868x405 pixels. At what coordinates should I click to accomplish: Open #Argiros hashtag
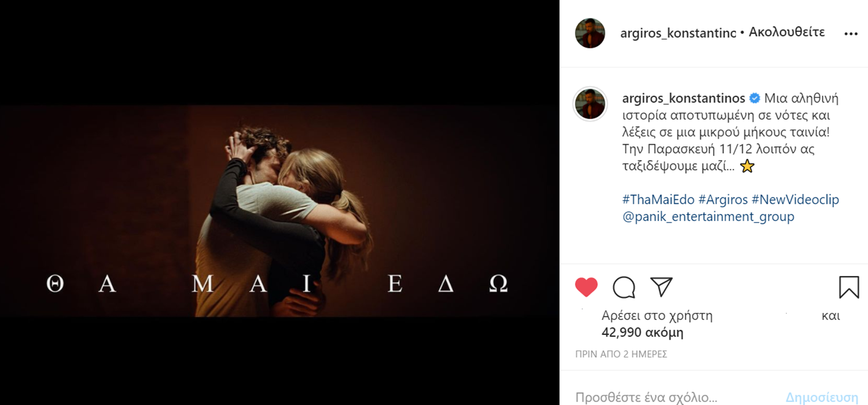tap(723, 200)
